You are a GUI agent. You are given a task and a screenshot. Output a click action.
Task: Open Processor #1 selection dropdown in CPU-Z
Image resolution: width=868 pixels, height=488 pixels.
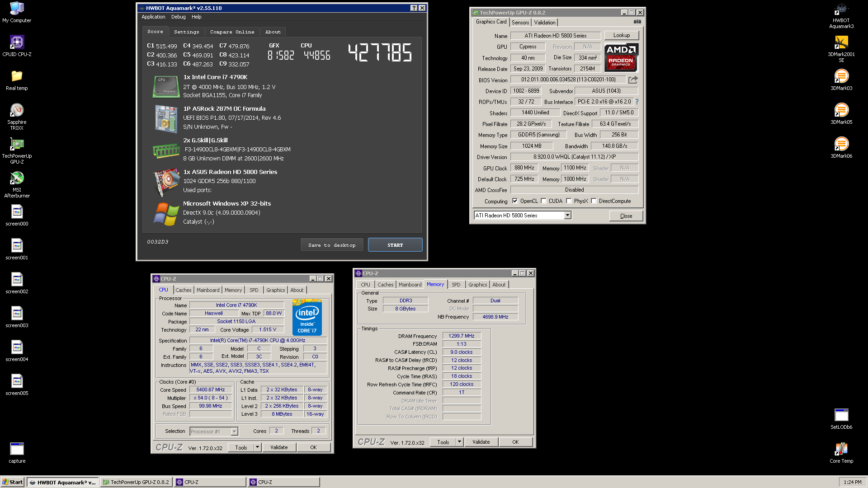pos(234,432)
